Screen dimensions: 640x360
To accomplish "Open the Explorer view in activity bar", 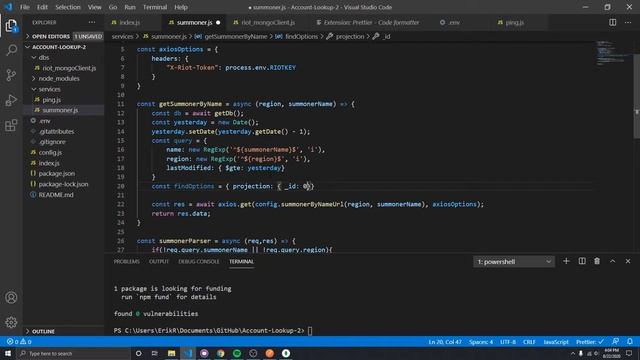I will 11,26.
